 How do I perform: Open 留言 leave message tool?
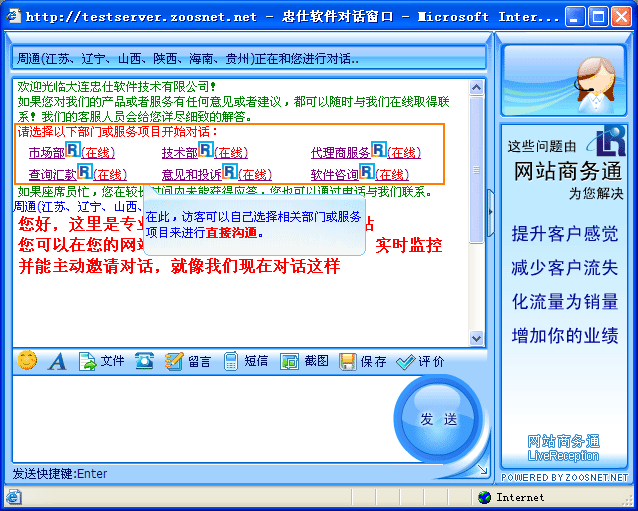[188, 361]
